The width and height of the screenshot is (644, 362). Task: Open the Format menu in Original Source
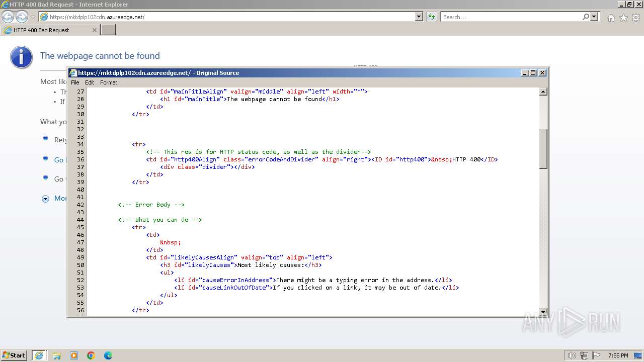click(109, 82)
